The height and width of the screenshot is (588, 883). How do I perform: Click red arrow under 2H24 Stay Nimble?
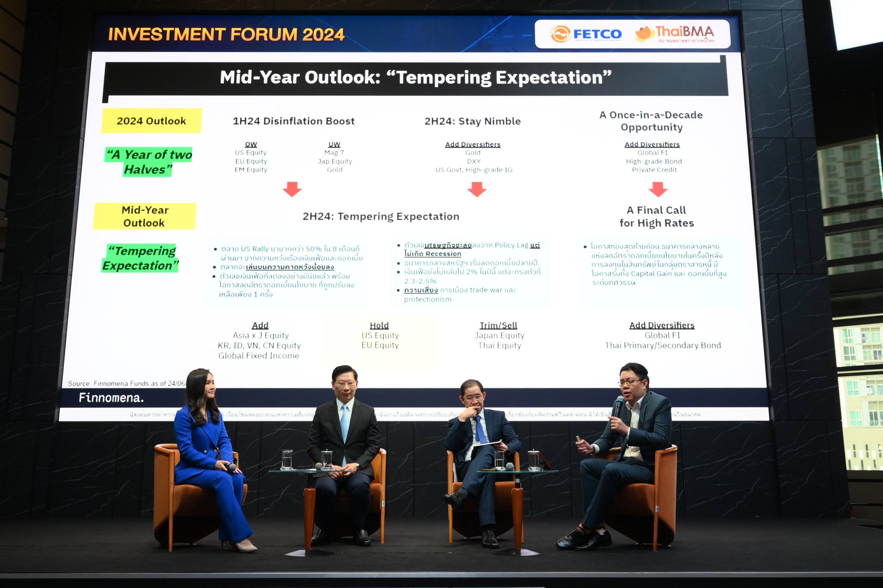pos(476,189)
